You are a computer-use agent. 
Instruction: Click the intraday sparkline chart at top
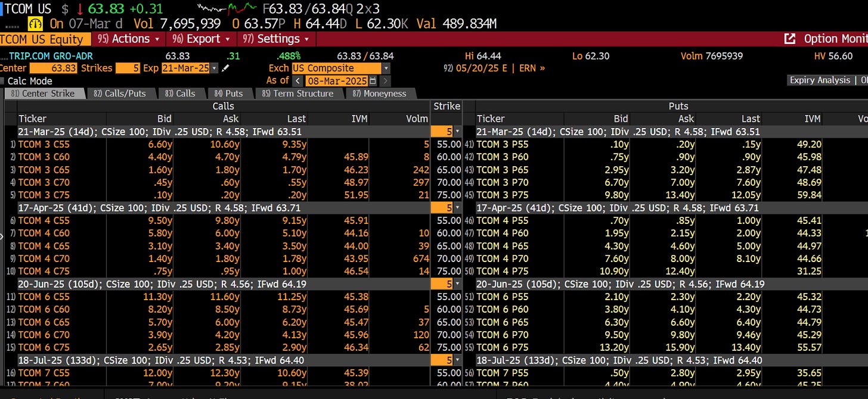click(228, 8)
